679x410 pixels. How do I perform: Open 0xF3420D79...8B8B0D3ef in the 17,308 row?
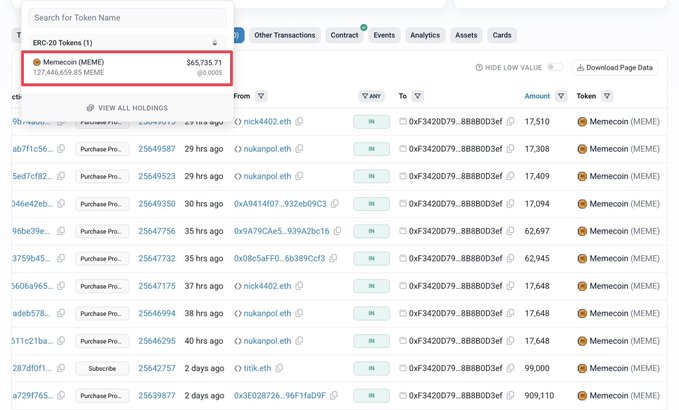[456, 149]
